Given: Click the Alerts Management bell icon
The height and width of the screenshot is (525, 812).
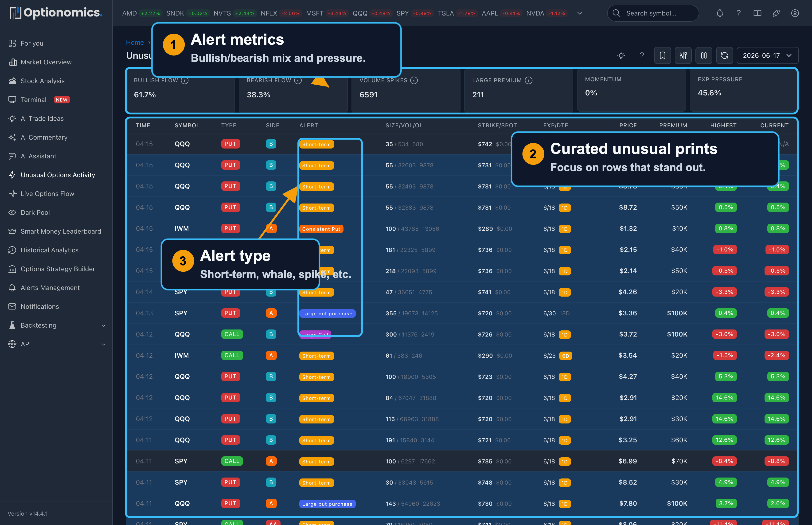Looking at the screenshot, I should click(x=12, y=288).
